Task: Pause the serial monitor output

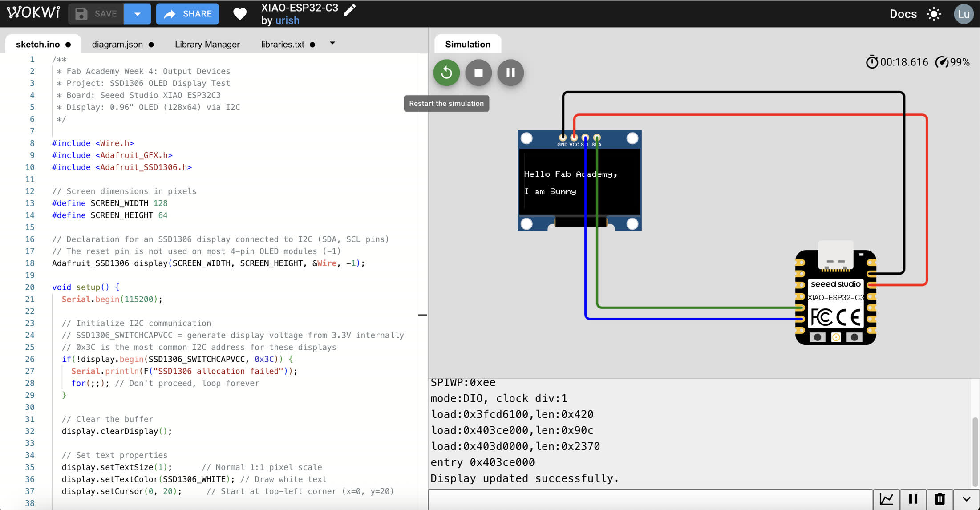Action: click(x=913, y=499)
